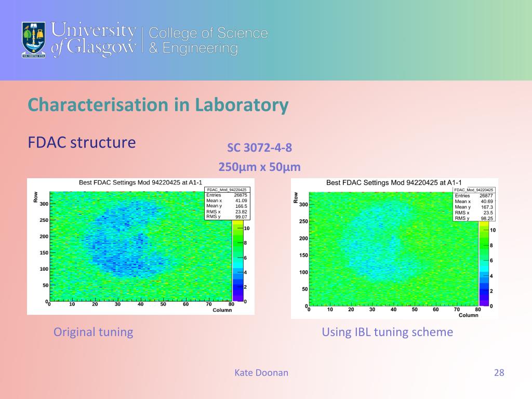The image size is (532, 399).
Task: Click the left plot title Best FDAC Settings
Action: coord(140,182)
